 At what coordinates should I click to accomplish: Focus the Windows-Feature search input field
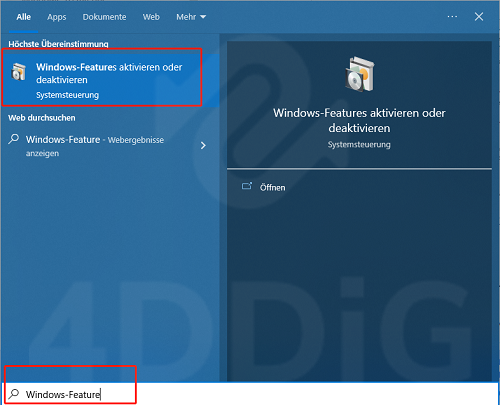point(250,394)
